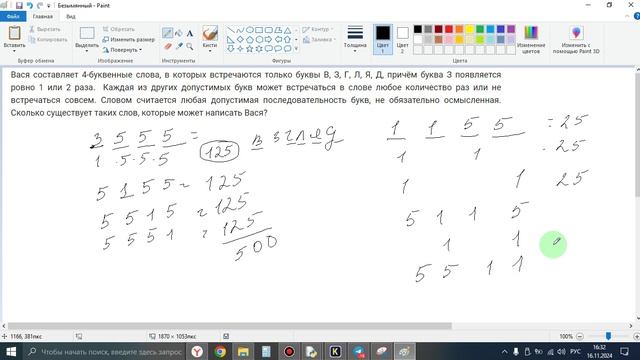Select the Eraser tool
Screen dimensions: 640x360
167,47
